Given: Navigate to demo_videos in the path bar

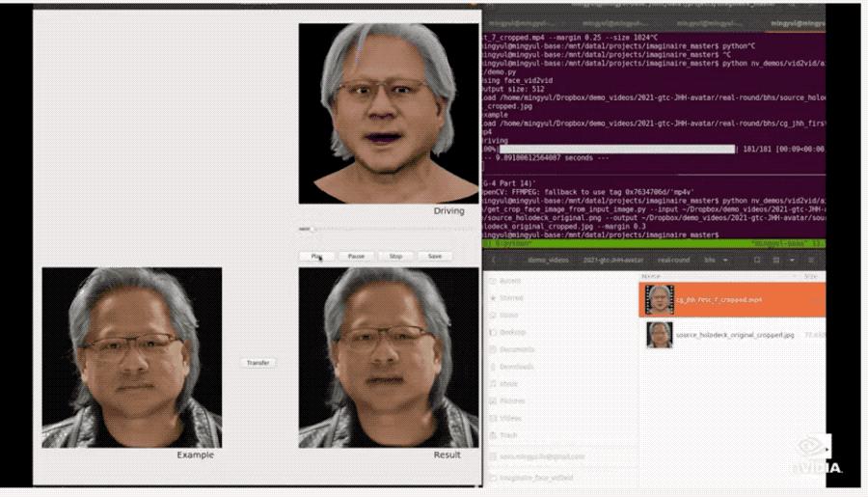Looking at the screenshot, I should 547,260.
